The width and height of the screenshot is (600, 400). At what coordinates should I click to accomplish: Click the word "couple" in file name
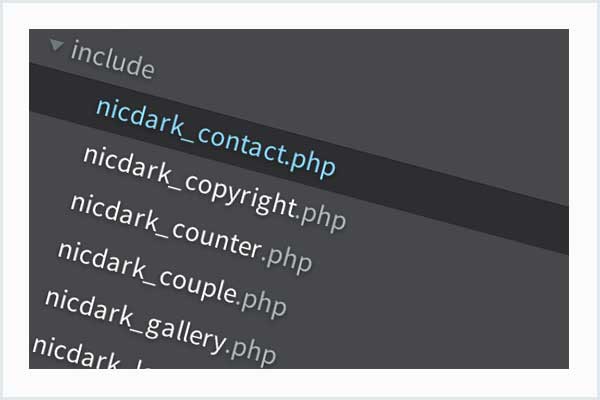tap(197, 284)
